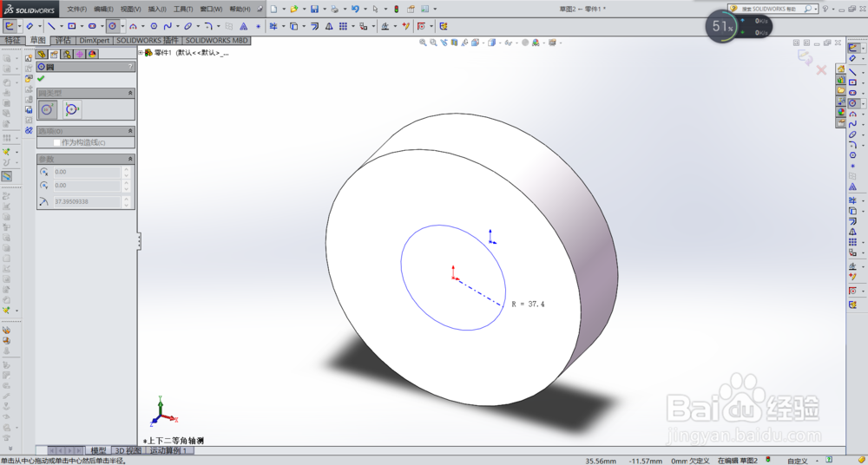
Task: Click the New document icon
Action: click(x=274, y=9)
